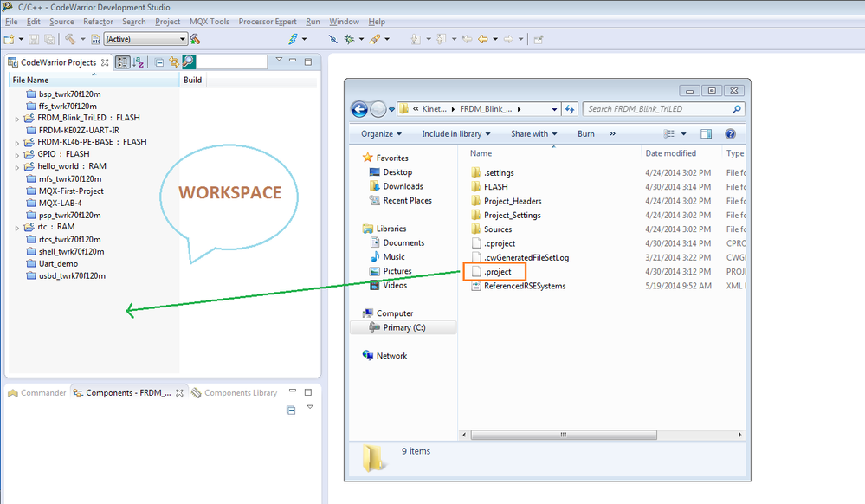Open the File menu
The height and width of the screenshot is (504, 865).
[11, 22]
